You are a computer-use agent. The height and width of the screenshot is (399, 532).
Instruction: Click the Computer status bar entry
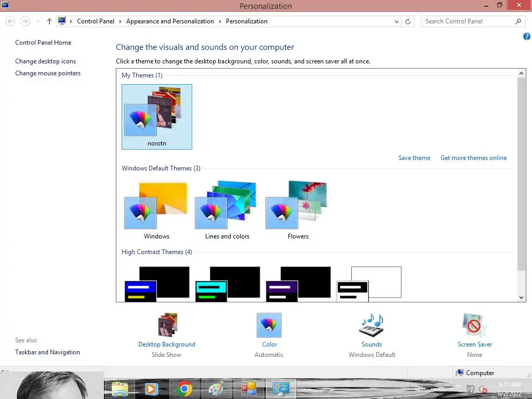pos(475,373)
